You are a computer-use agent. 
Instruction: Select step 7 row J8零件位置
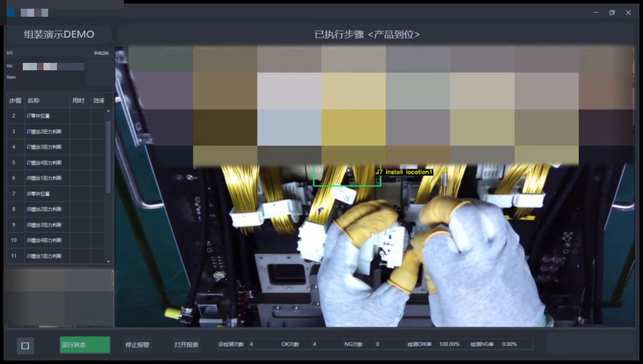(x=56, y=193)
